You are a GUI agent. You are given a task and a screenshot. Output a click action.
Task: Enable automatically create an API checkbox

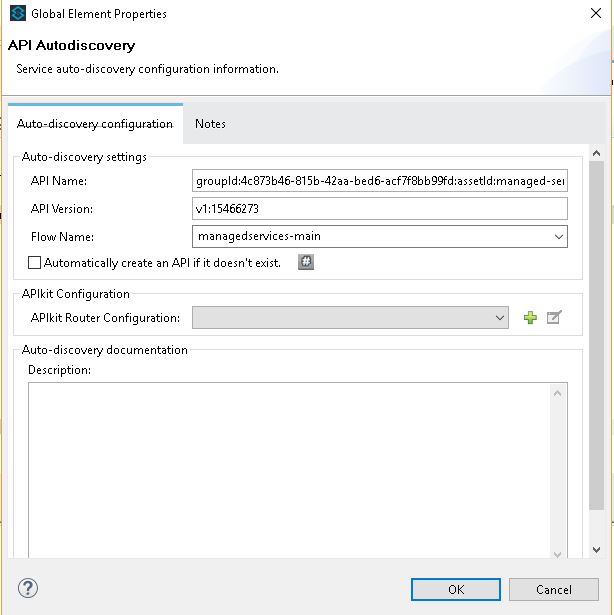coord(35,263)
